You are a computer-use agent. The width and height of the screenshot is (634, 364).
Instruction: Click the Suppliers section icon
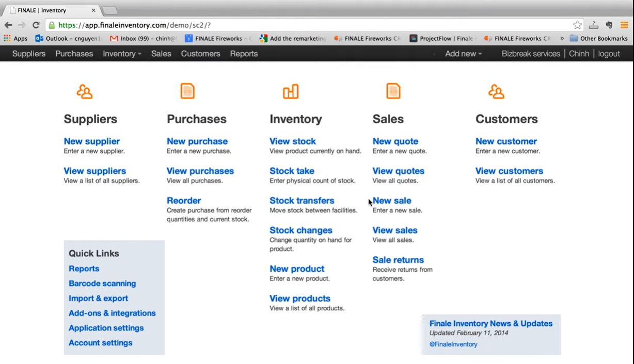pyautogui.click(x=84, y=92)
